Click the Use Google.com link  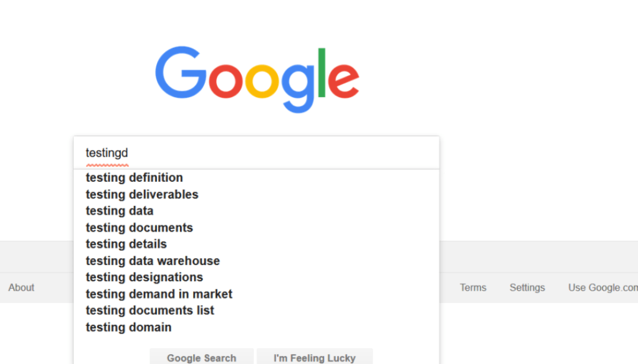pyautogui.click(x=602, y=287)
